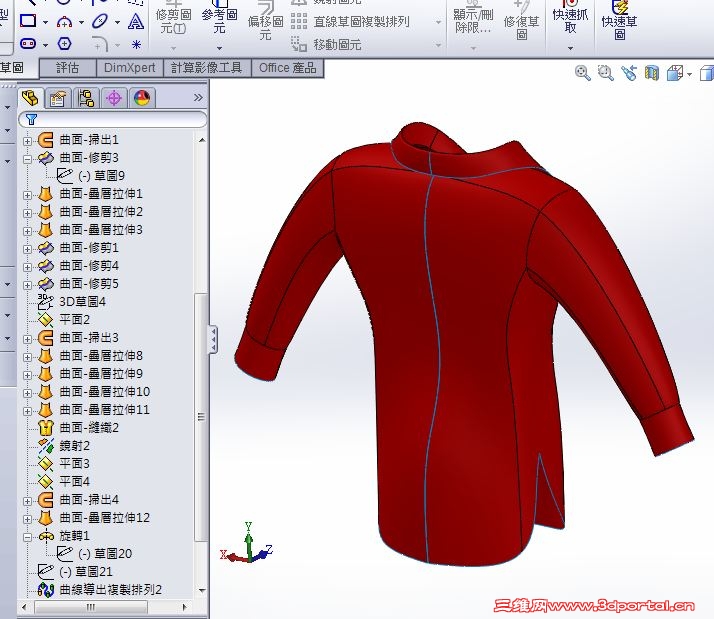Click the Zoom to Fit icon
Viewport: 714px width, 619px height.
(582, 73)
